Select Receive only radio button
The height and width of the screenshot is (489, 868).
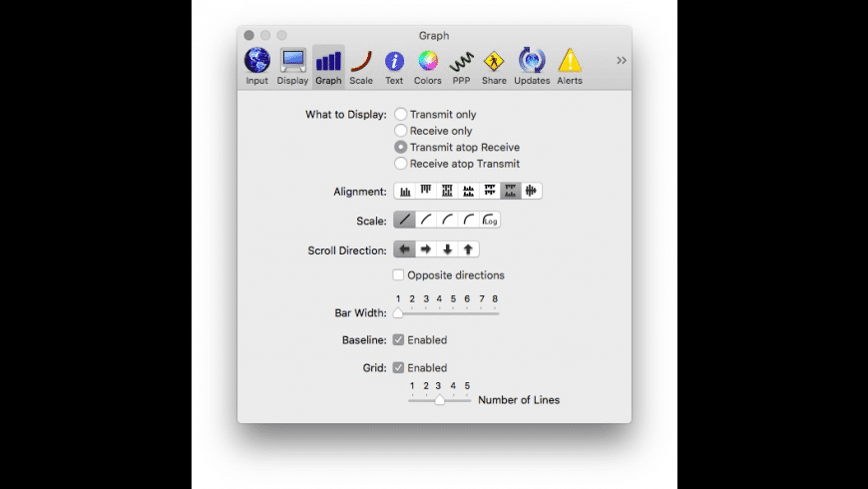(x=400, y=131)
